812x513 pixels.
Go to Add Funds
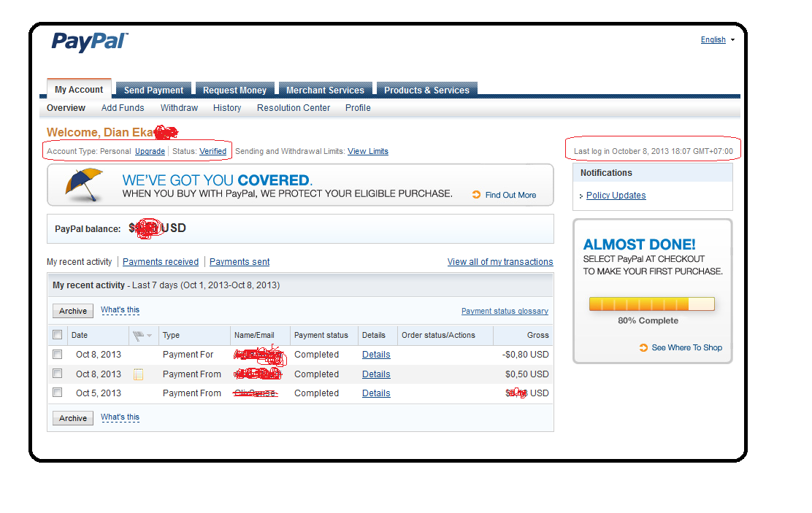tap(123, 108)
